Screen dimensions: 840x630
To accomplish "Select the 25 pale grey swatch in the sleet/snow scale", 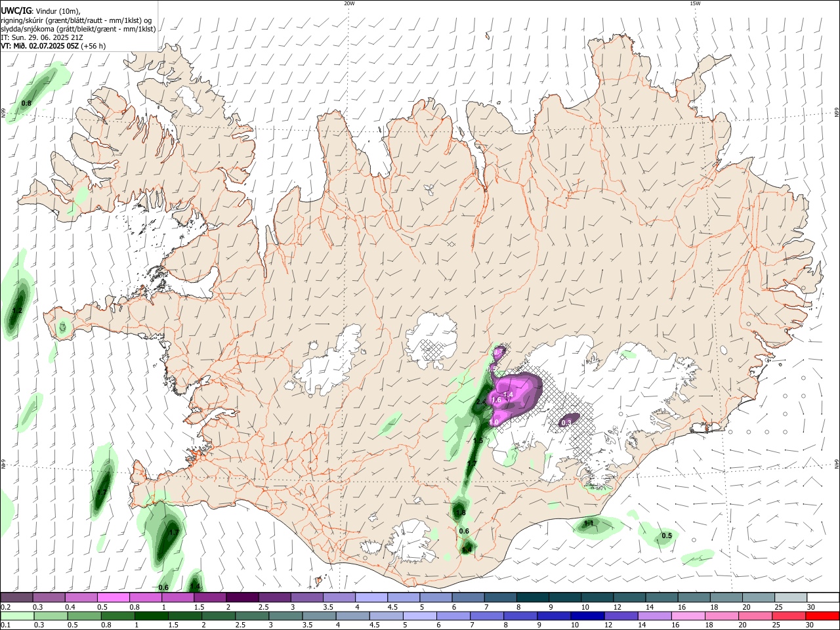I will click(791, 598).
